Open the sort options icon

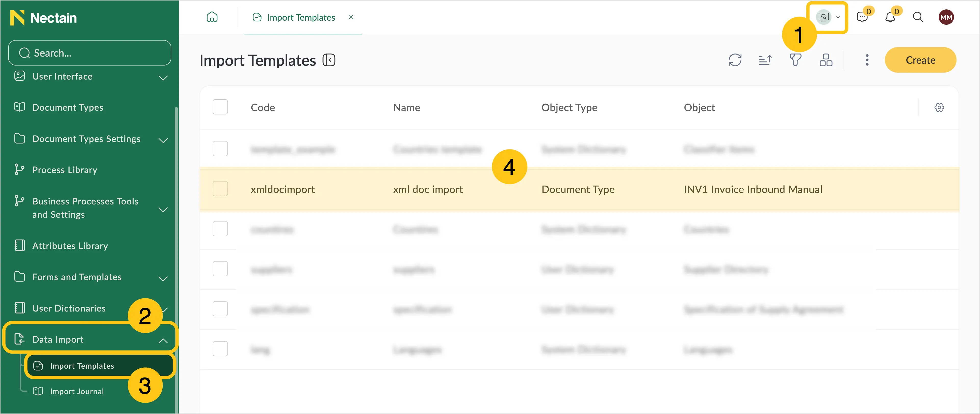point(765,60)
